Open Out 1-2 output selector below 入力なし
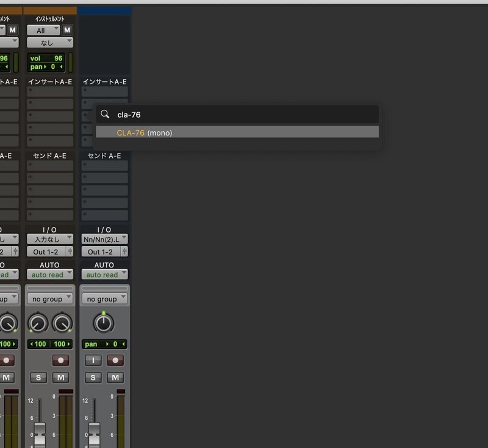The width and height of the screenshot is (488, 448). [46, 251]
